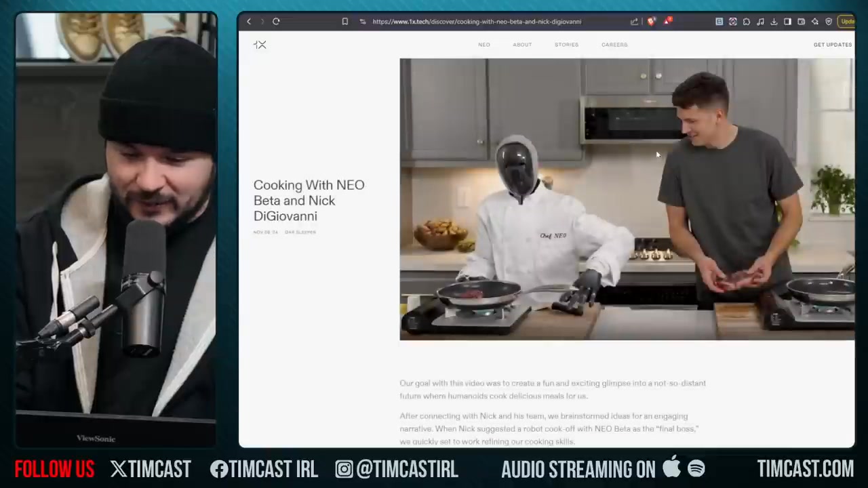Toggle the browser sidebar panel icon
The width and height of the screenshot is (868, 488).
pyautogui.click(x=787, y=22)
